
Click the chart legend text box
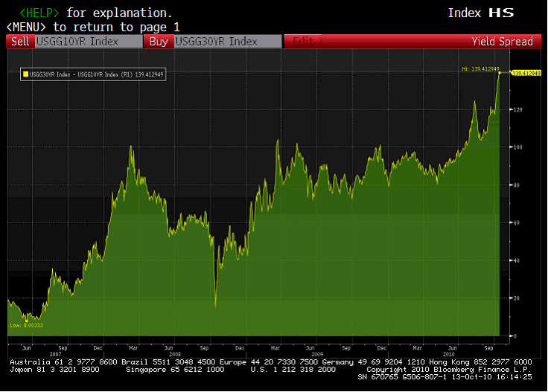[92, 74]
